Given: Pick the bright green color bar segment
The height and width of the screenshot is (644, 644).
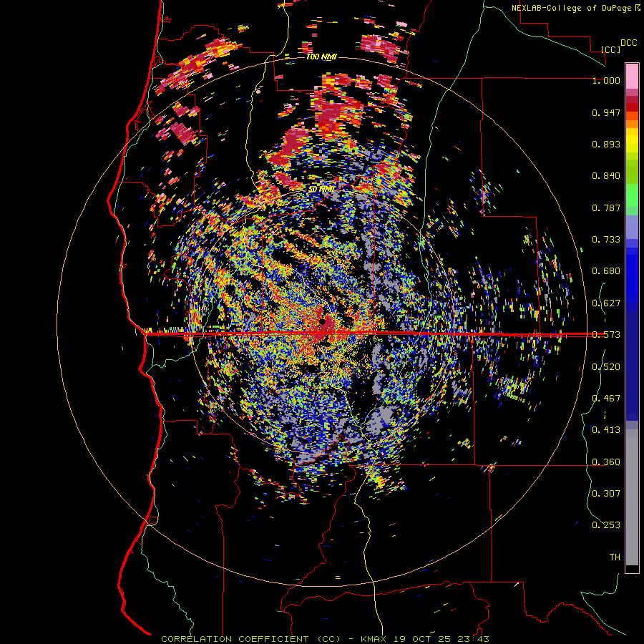Looking at the screenshot, I should pos(632,195).
